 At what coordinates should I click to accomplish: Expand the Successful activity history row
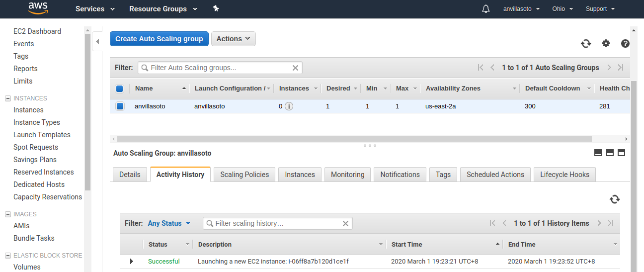pos(132,261)
